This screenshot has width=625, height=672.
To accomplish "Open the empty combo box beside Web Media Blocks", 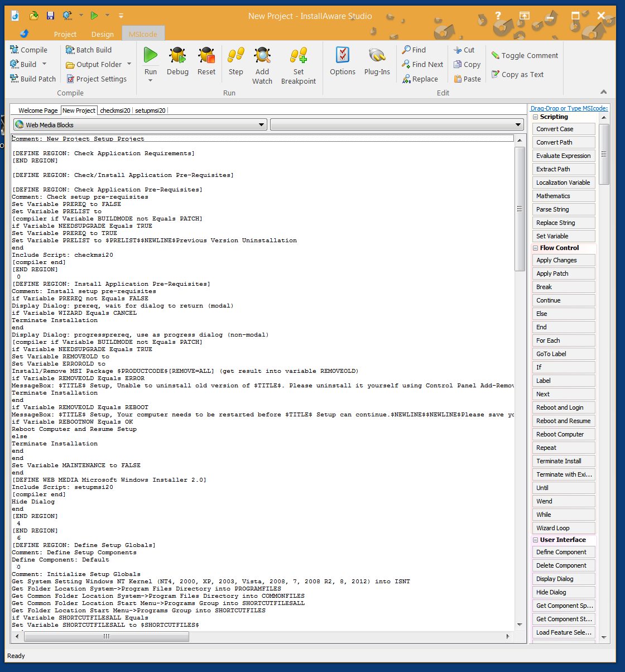I will point(397,125).
